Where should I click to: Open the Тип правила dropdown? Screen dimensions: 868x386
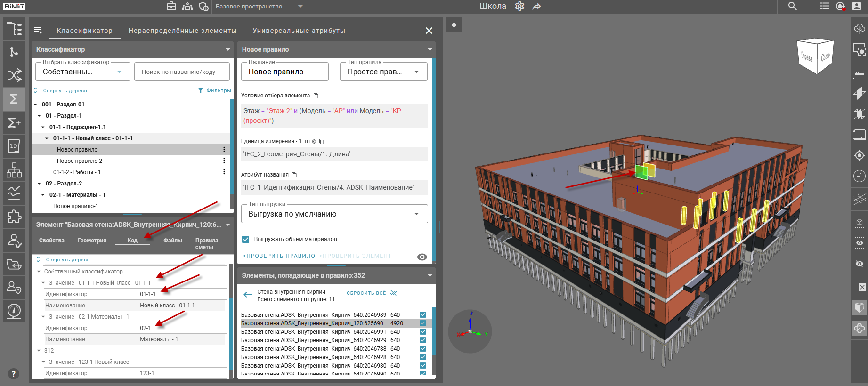[383, 72]
